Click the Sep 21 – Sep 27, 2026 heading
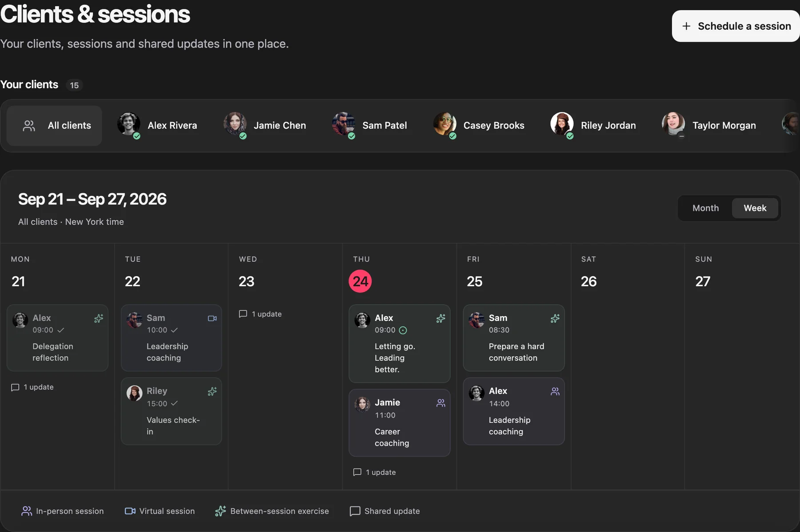The image size is (800, 532). 92,199
